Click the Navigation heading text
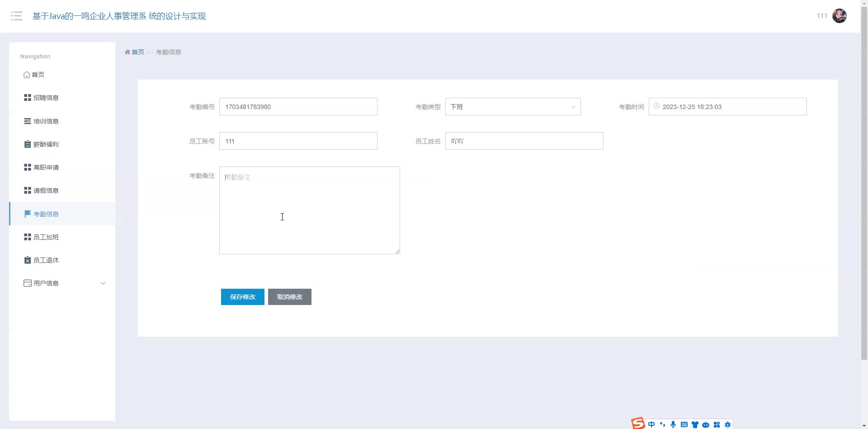 coord(35,57)
